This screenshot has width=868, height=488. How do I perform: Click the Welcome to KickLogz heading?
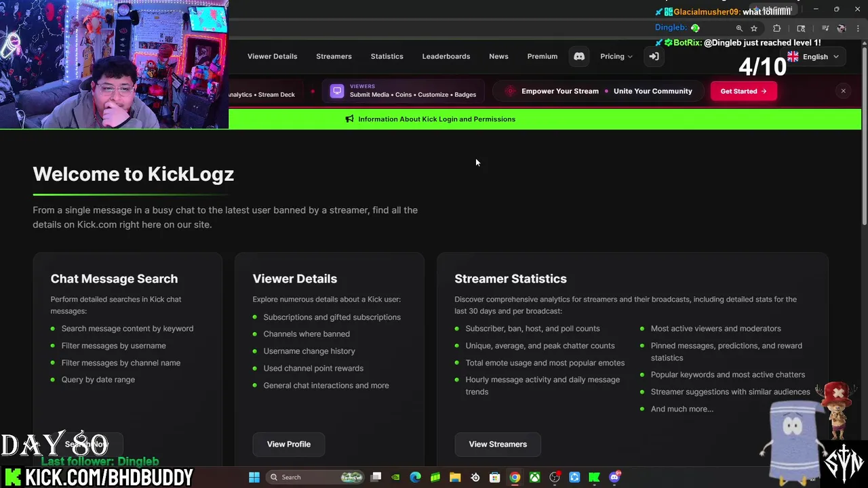133,174
